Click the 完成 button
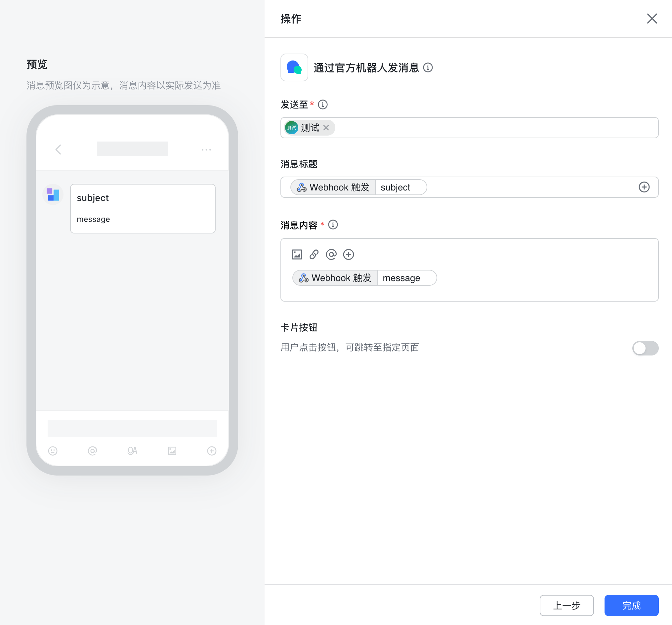Viewport: 672px width, 625px height. [631, 605]
